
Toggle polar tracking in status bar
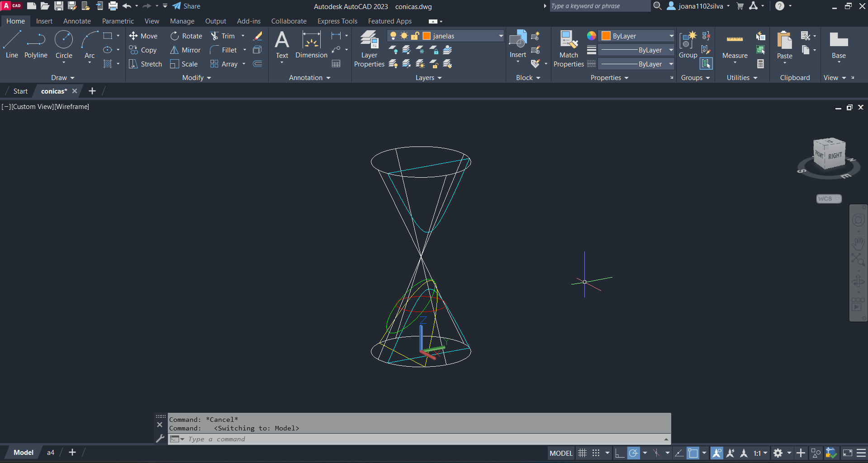pos(634,453)
